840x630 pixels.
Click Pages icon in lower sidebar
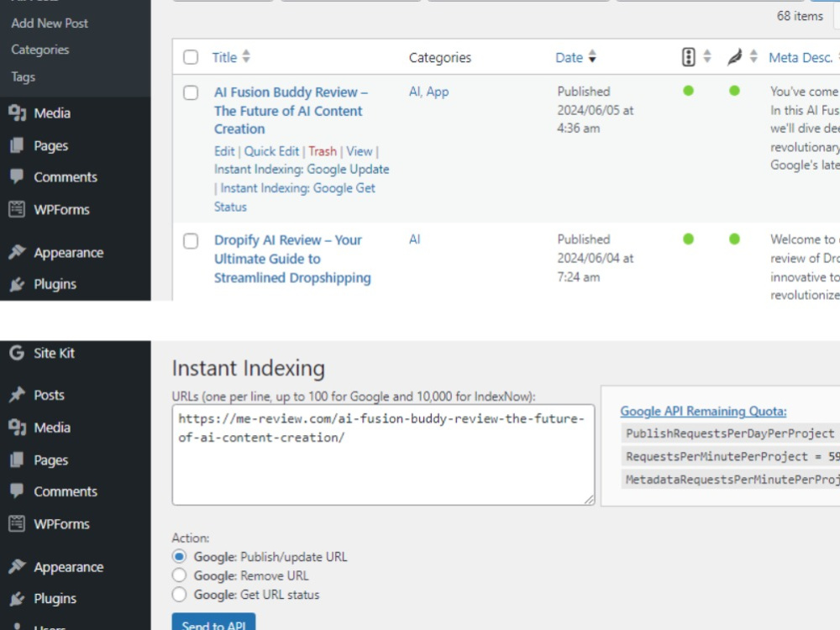pyautogui.click(x=17, y=459)
